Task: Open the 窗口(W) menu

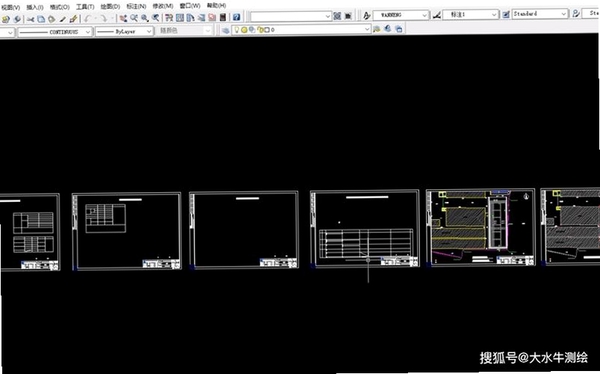Action: pyautogui.click(x=190, y=6)
